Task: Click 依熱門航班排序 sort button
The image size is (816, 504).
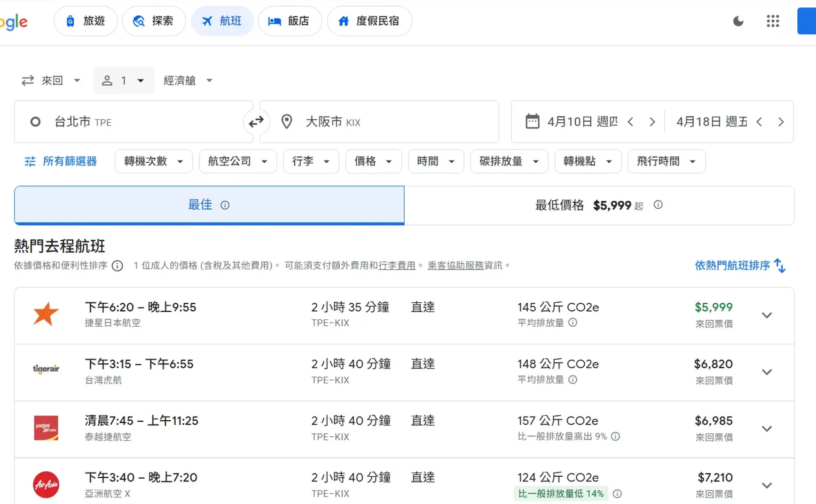Action: pyautogui.click(x=740, y=266)
